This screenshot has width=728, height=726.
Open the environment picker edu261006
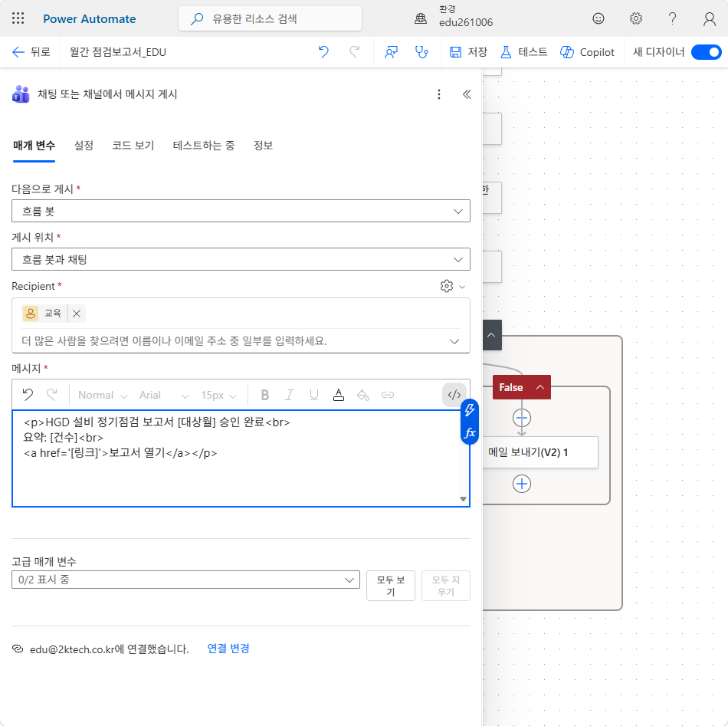pyautogui.click(x=453, y=16)
